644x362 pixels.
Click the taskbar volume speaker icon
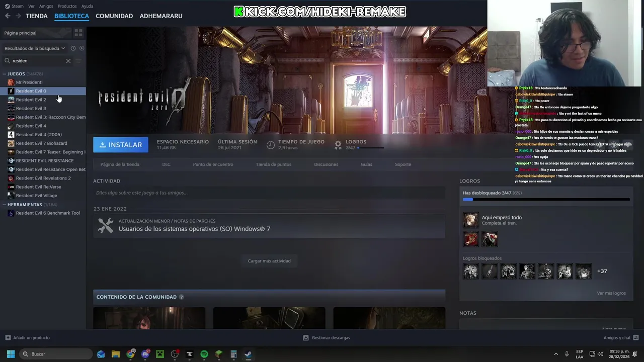(600, 354)
